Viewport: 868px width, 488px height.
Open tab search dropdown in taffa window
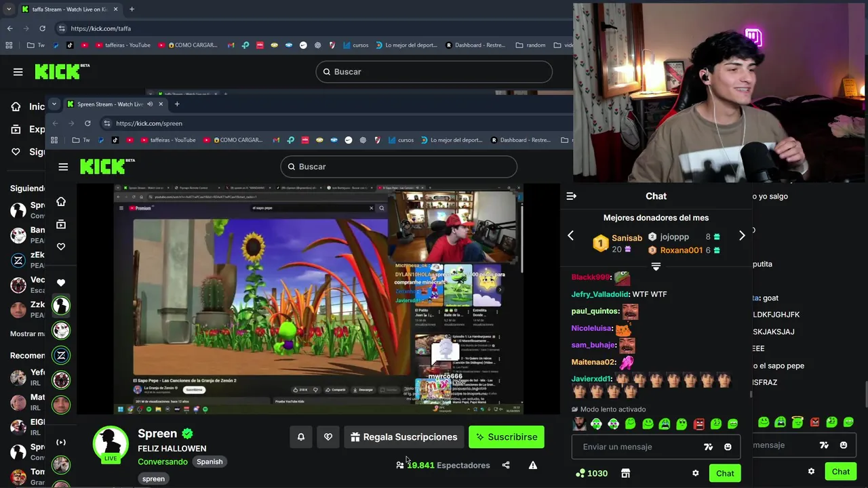click(9, 9)
